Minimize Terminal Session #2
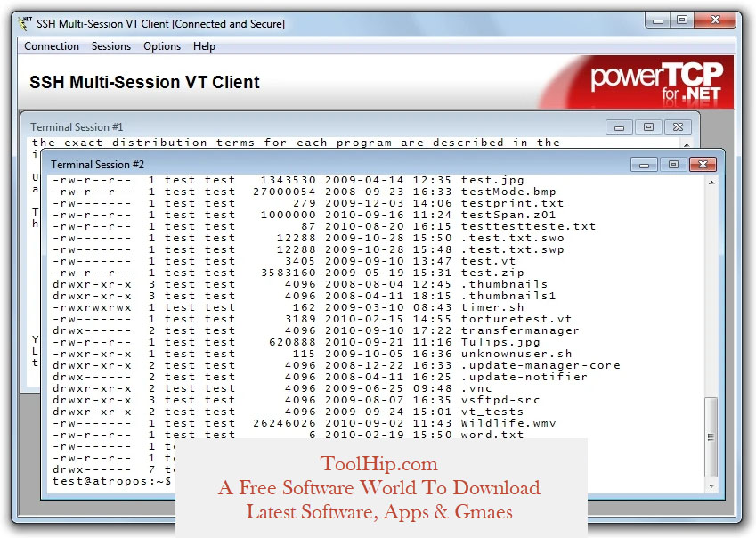 (x=644, y=165)
